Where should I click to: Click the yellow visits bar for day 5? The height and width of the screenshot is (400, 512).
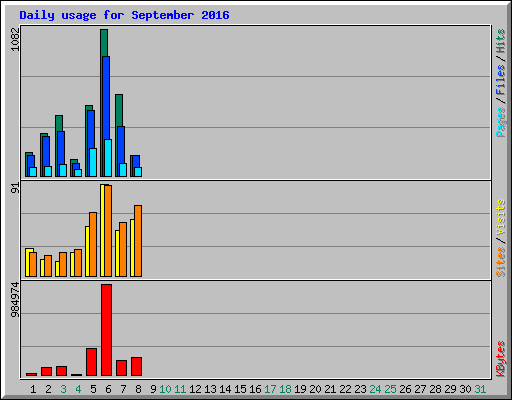pyautogui.click(x=87, y=251)
